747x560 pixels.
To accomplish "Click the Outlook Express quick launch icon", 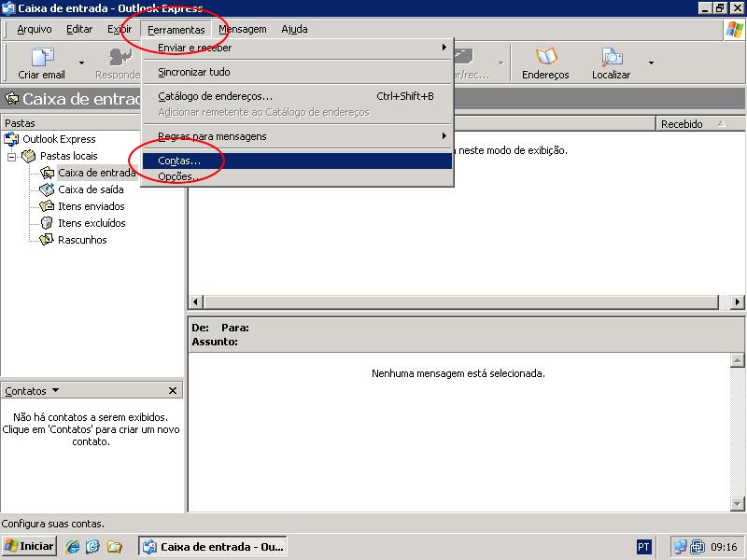I will [93, 546].
